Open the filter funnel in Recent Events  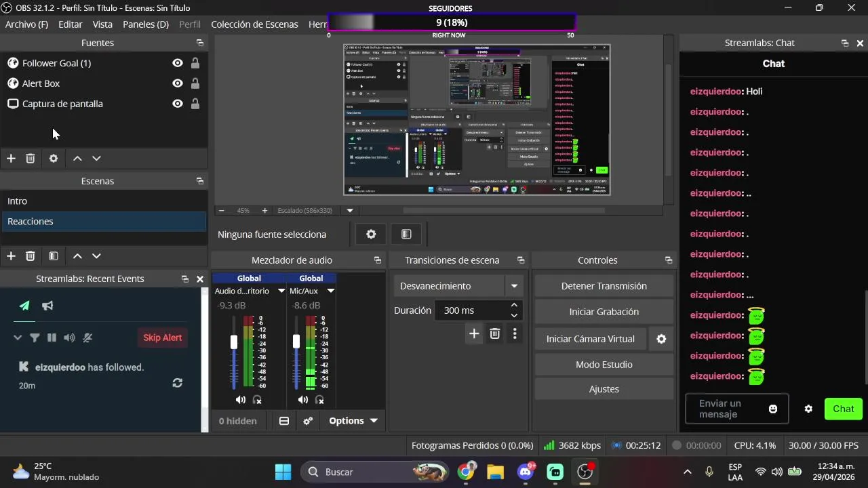point(35,338)
